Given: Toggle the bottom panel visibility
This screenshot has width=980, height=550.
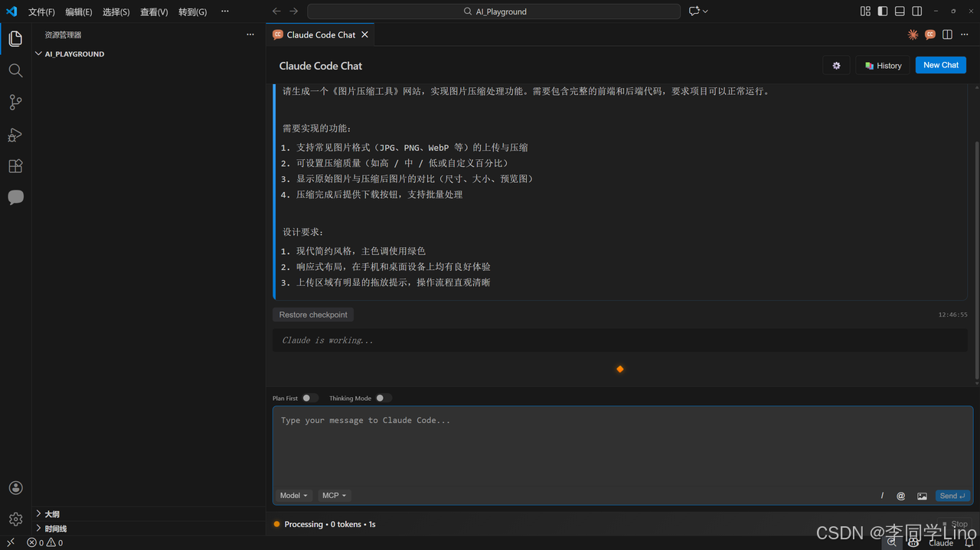Looking at the screenshot, I should tap(900, 11).
